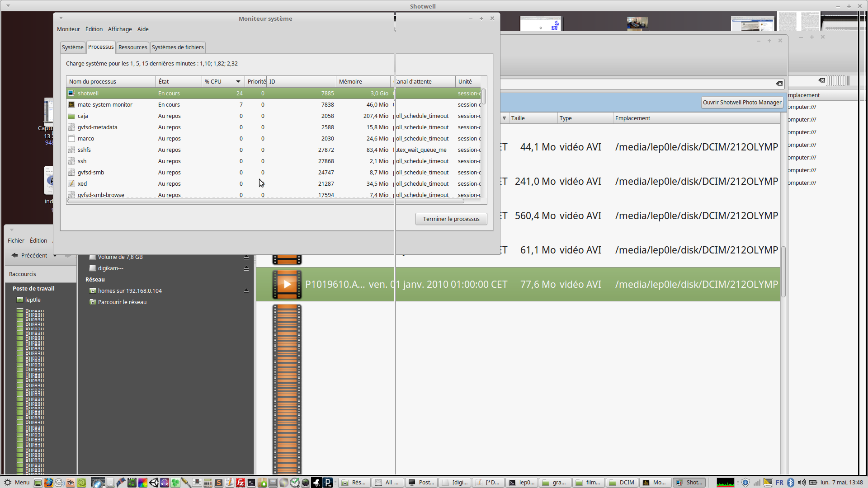Open the volume control tray icon

[802, 483]
